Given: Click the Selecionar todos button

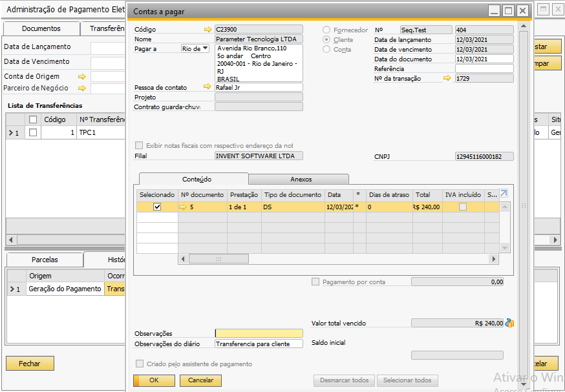Looking at the screenshot, I should point(407,380).
